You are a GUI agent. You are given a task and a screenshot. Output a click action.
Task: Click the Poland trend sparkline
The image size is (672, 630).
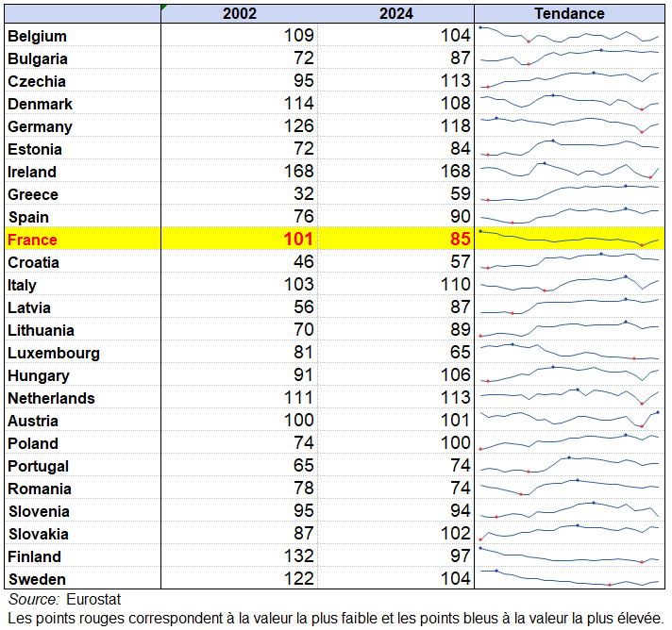pos(569,441)
